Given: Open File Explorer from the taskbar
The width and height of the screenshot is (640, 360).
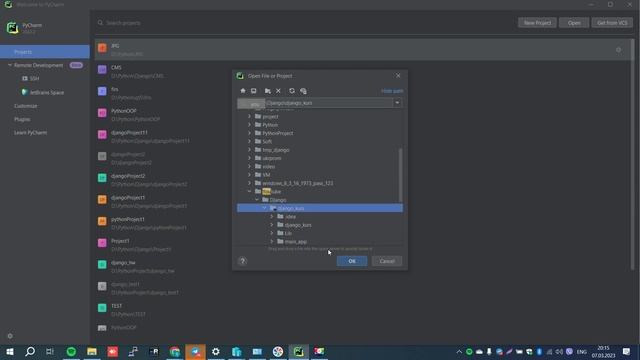Looking at the screenshot, I should coord(92,351).
